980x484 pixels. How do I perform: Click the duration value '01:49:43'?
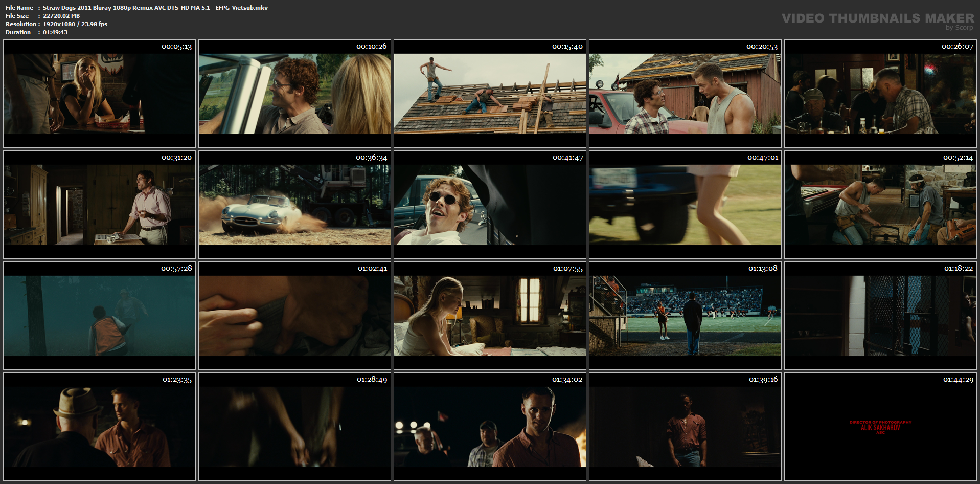click(x=55, y=32)
